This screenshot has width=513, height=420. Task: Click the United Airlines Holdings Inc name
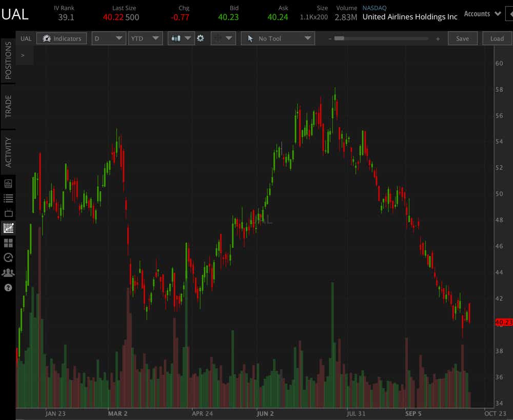point(410,17)
